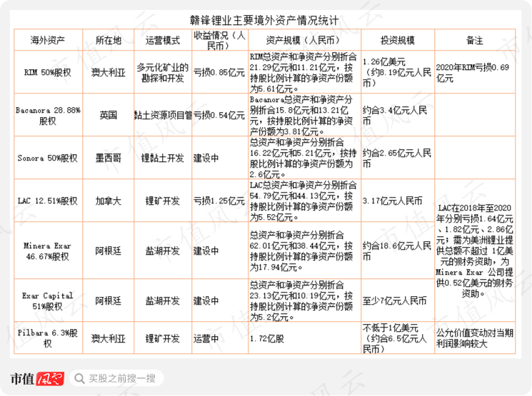Click the 约合3.4亿元人民币 cell
Screen dimensions: 532x396
tap(398, 116)
